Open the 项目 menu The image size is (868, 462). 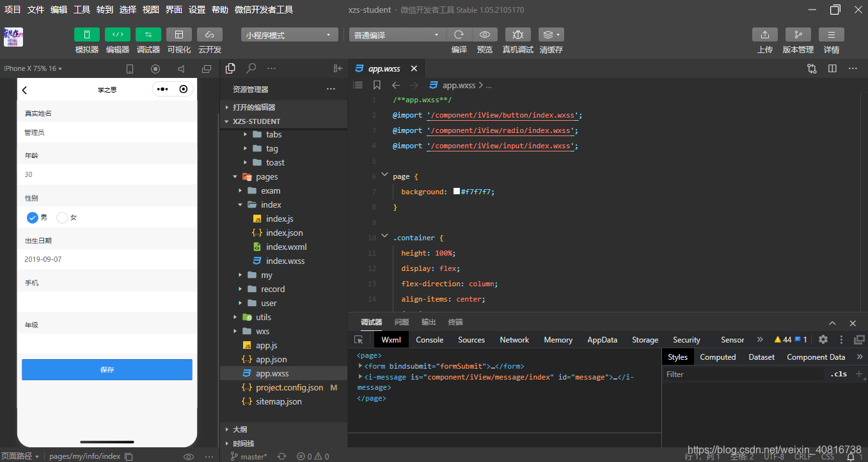tap(13, 10)
